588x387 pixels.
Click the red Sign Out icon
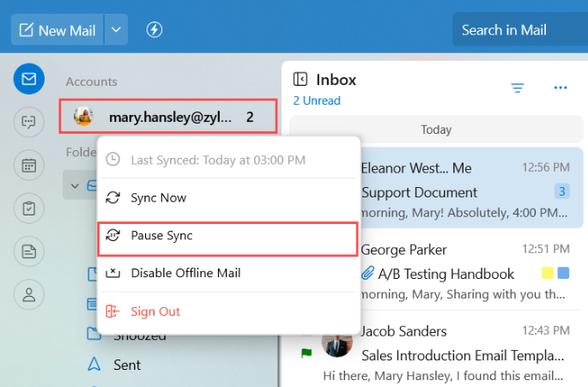click(x=112, y=311)
